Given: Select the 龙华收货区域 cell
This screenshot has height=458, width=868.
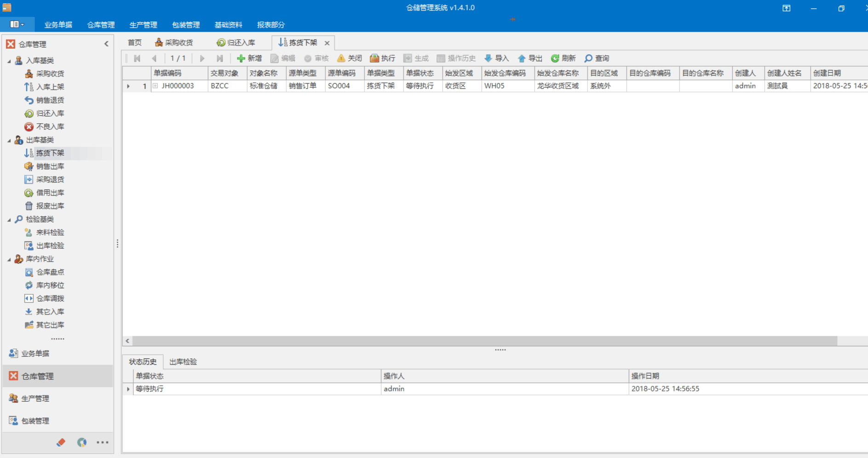Looking at the screenshot, I should coord(561,86).
